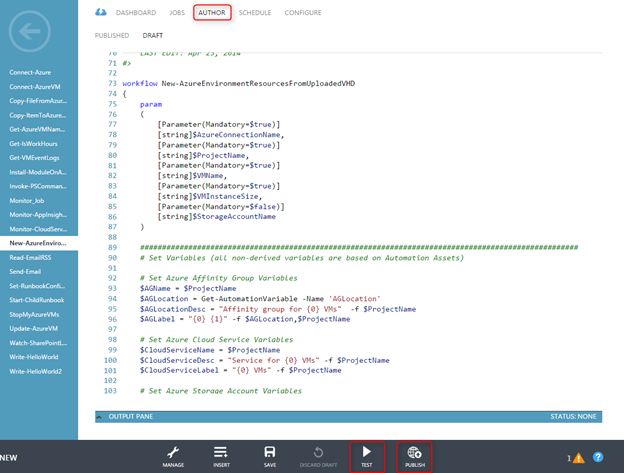Select the Install-ModuleOnA... runbook

[x=38, y=172]
